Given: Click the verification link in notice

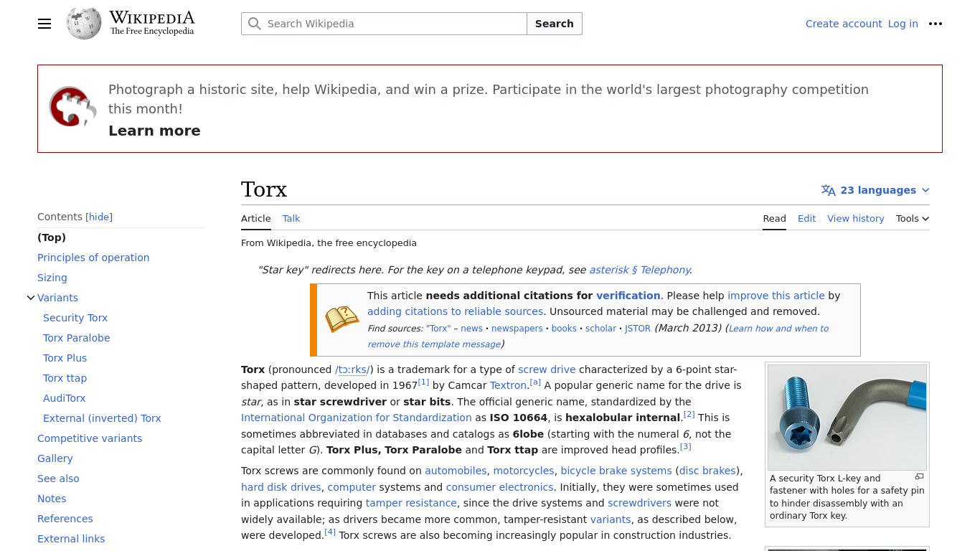Looking at the screenshot, I should point(628,296).
